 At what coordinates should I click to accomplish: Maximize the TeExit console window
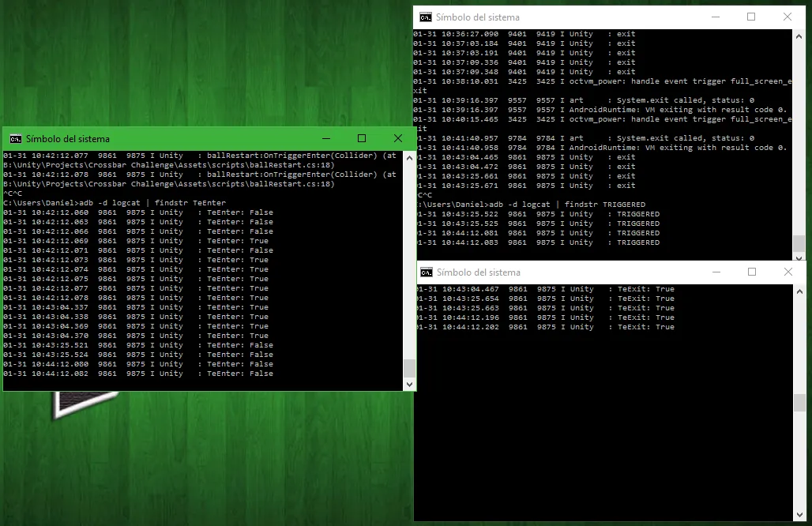[x=752, y=272]
